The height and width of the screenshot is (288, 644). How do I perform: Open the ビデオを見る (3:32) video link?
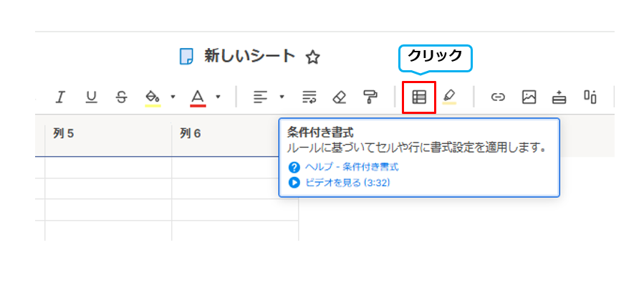click(347, 183)
